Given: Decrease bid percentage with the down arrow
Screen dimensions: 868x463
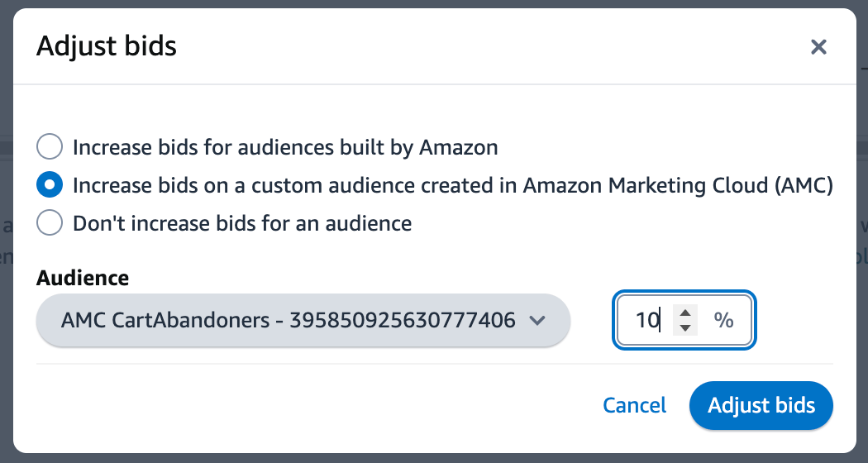Looking at the screenshot, I should (x=684, y=327).
